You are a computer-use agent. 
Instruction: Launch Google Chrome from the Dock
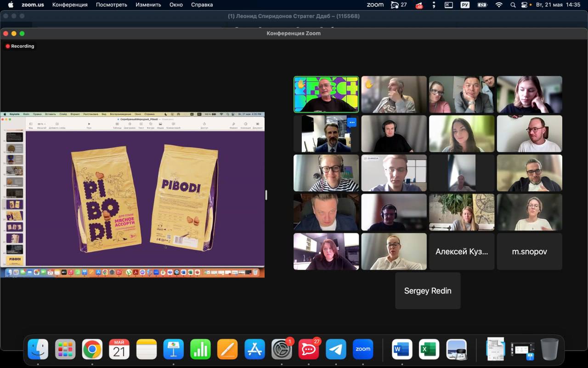pos(92,350)
